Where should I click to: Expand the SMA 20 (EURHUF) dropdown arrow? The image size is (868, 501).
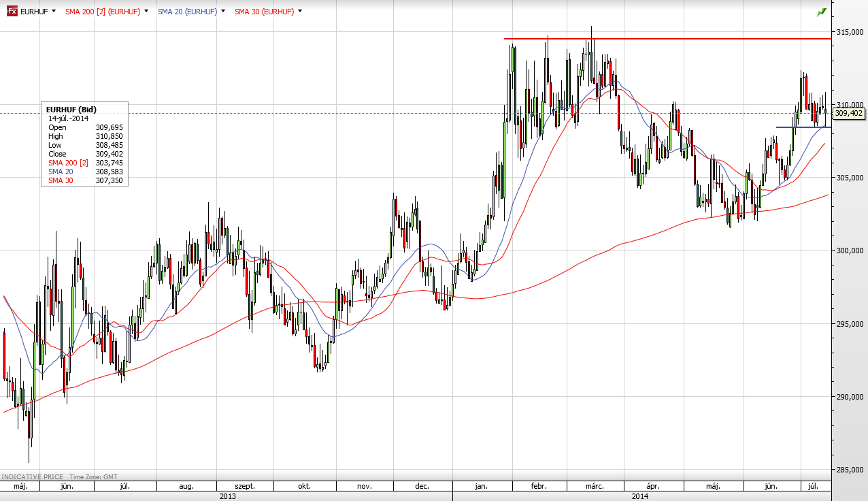[223, 12]
